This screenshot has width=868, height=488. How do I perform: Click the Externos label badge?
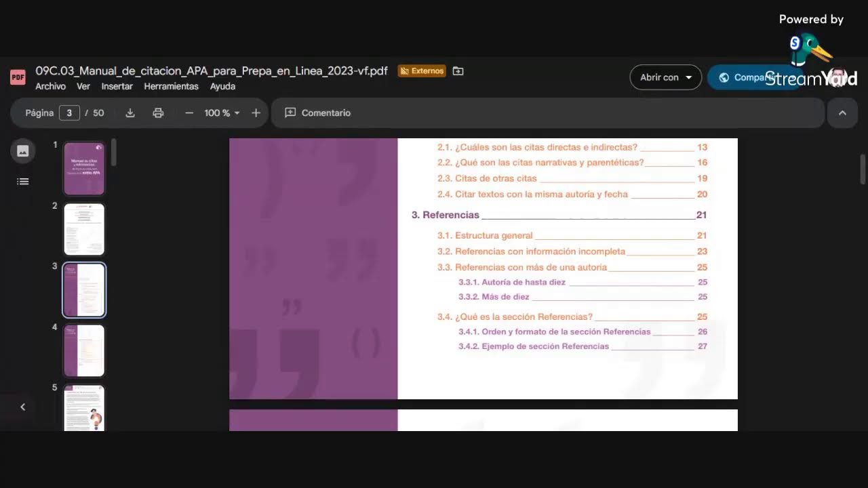pyautogui.click(x=422, y=71)
